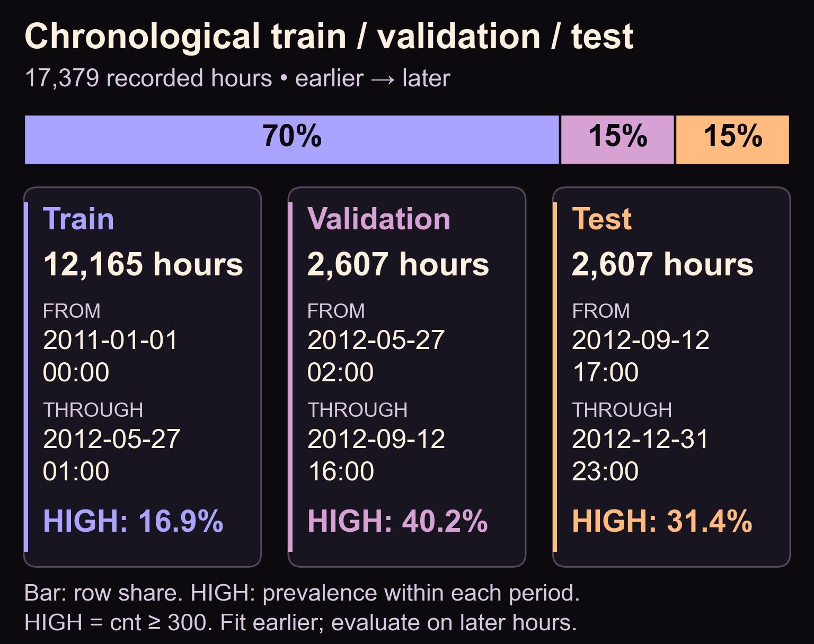Click the HIGH: 31.4% label

click(x=662, y=521)
